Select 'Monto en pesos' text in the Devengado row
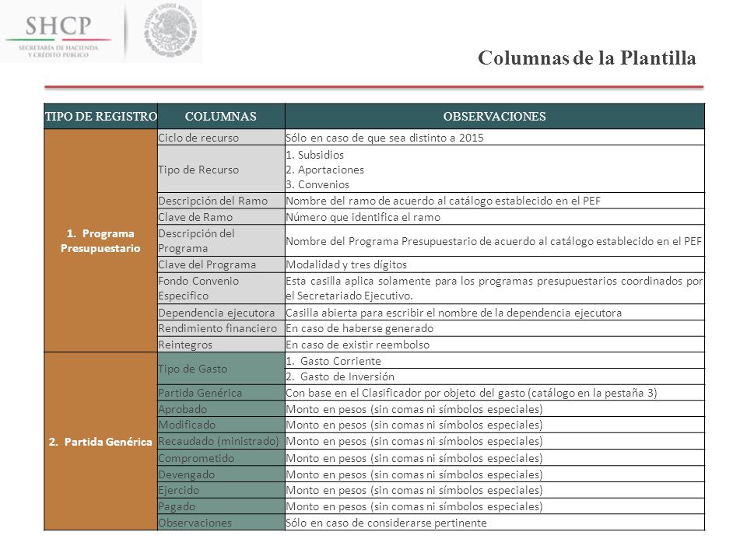Viewport: 747px width, 560px height. coord(414,474)
